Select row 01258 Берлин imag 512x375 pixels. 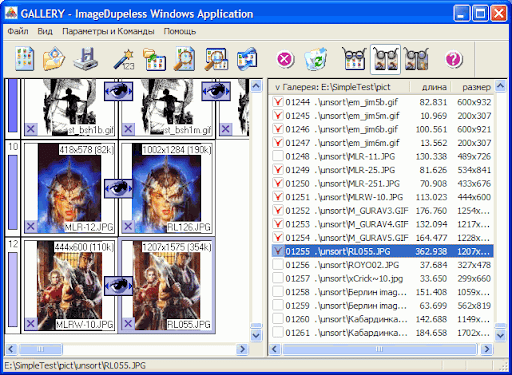(x=382, y=292)
